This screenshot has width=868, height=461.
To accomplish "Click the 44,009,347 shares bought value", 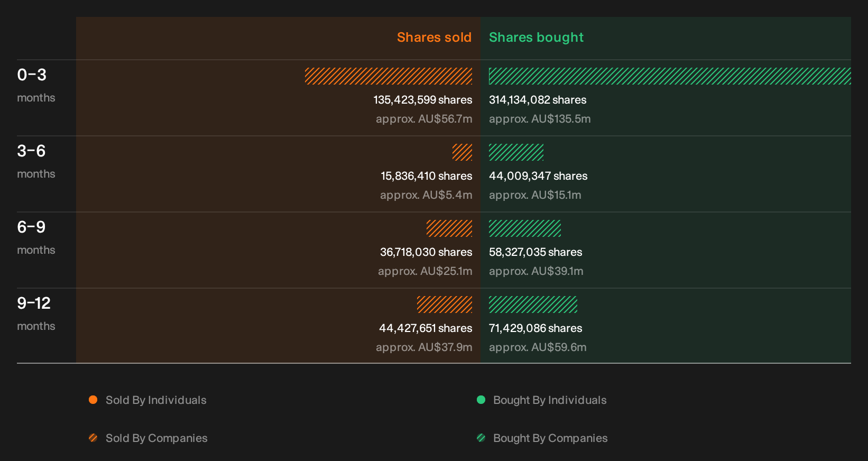I will 538,176.
